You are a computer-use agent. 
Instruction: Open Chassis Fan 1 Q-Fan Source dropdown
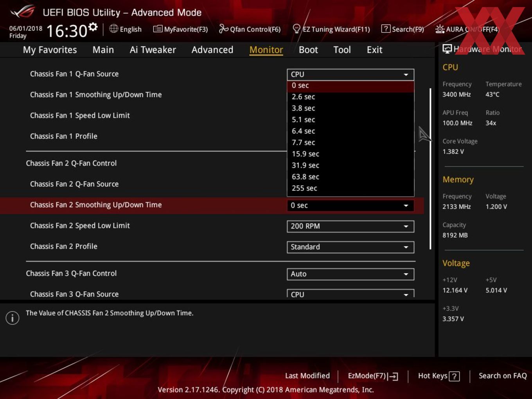pyautogui.click(x=350, y=74)
